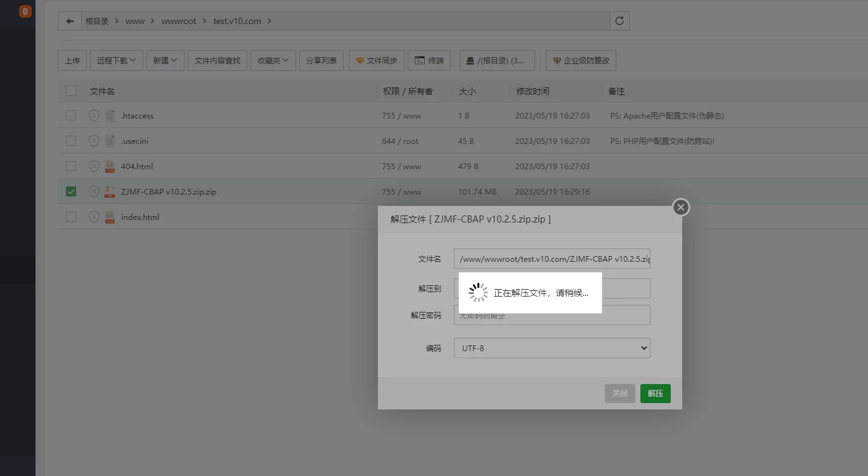Open the UTF-8 encoding dropdown
868x476 pixels.
coord(552,348)
